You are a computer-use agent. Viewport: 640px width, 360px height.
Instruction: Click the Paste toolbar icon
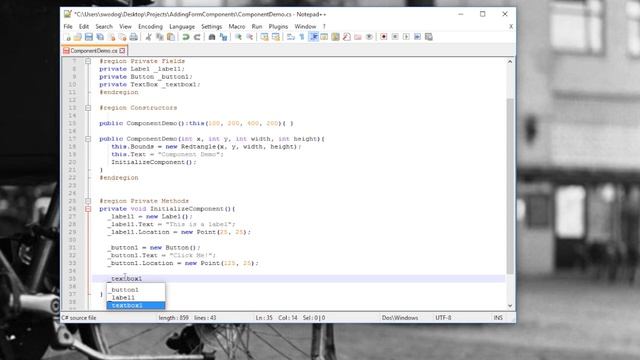(x=171, y=37)
